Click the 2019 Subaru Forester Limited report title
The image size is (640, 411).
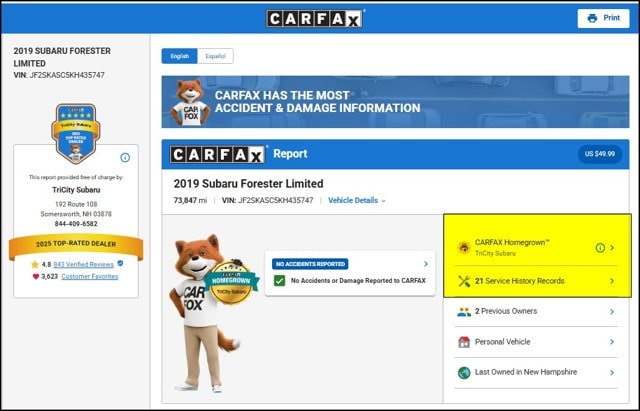(x=248, y=184)
